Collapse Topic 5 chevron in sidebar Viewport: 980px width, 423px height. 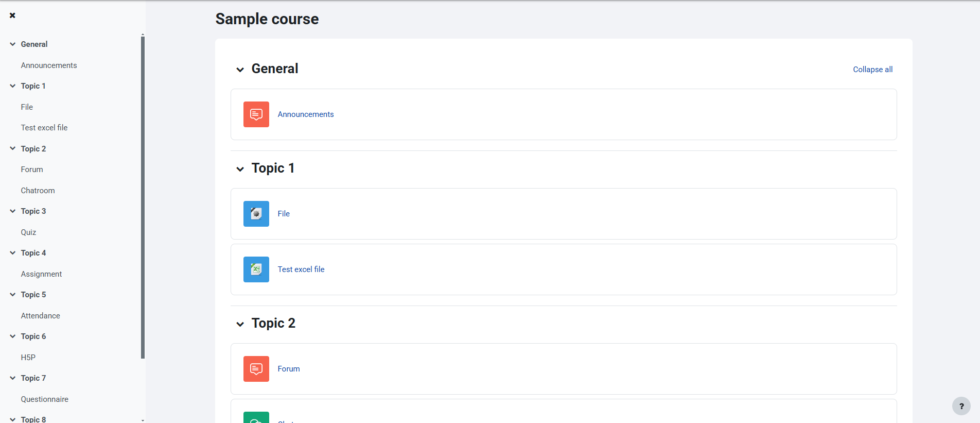point(12,295)
